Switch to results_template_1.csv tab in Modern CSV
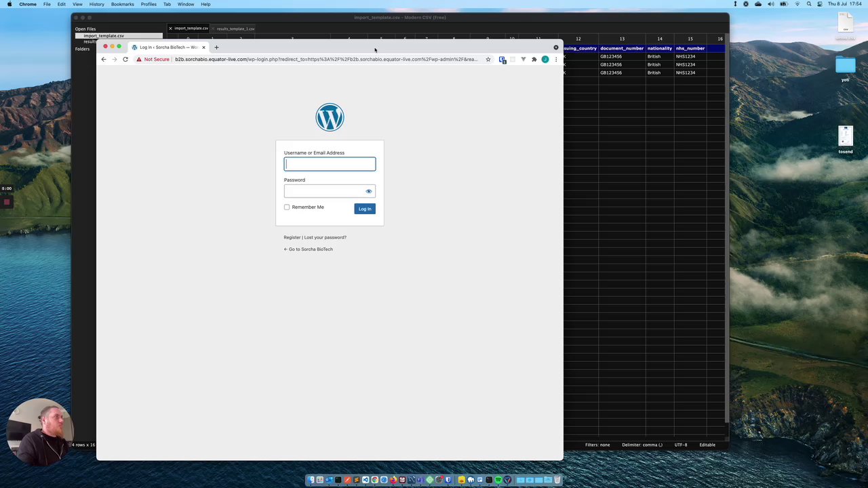Screen dimensions: 868x488 tap(235, 28)
